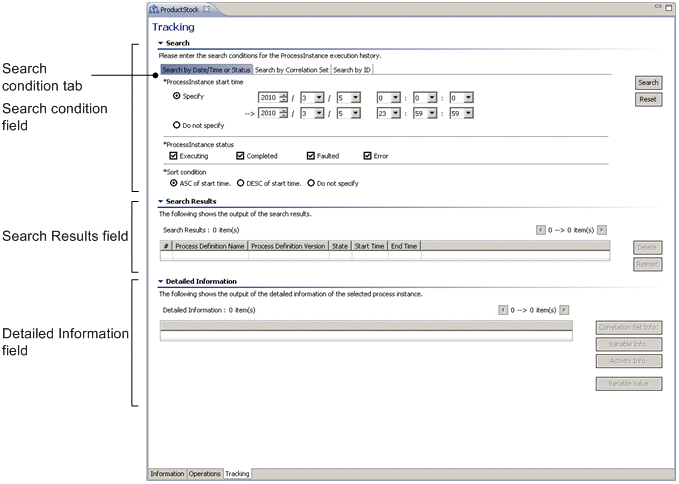The height and width of the screenshot is (484, 679).
Task: Choose DESC of start time sorting
Action: point(240,184)
